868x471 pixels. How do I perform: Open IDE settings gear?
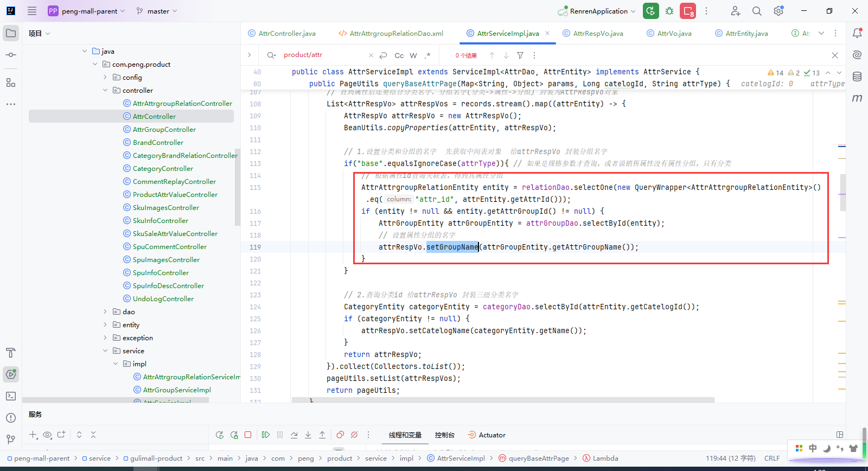point(778,11)
